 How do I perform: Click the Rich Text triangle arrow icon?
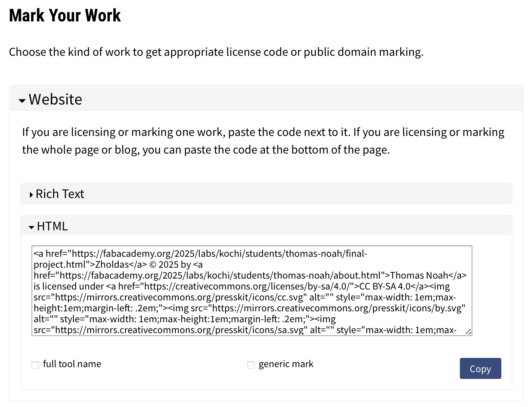pos(31,195)
